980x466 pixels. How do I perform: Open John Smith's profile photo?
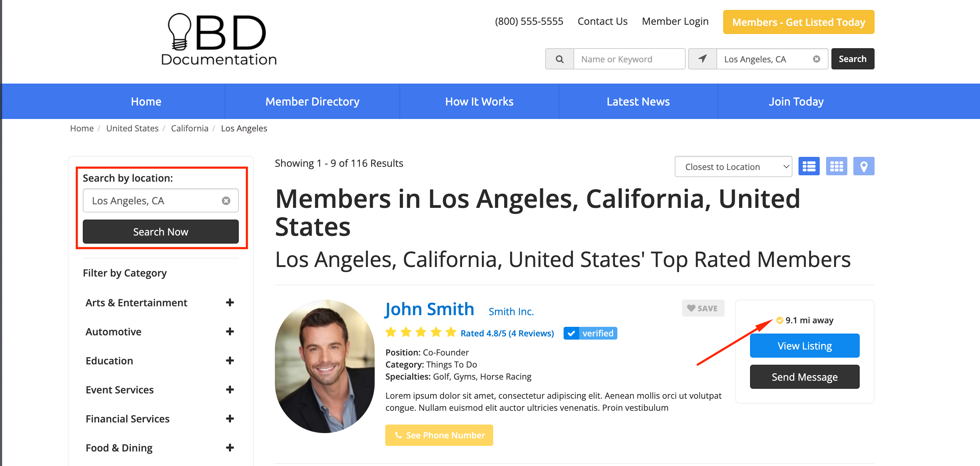click(x=324, y=366)
